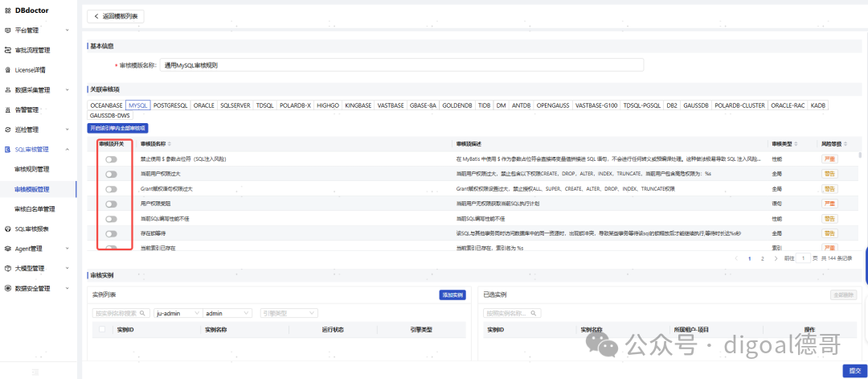Click 警告 tag in 存在锁等待 row
The width and height of the screenshot is (868, 379).
click(829, 233)
